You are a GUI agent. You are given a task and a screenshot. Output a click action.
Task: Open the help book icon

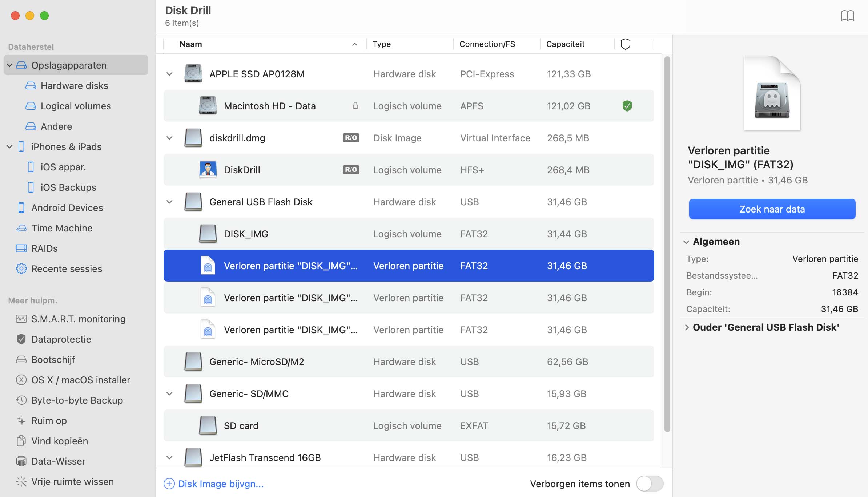point(847,16)
